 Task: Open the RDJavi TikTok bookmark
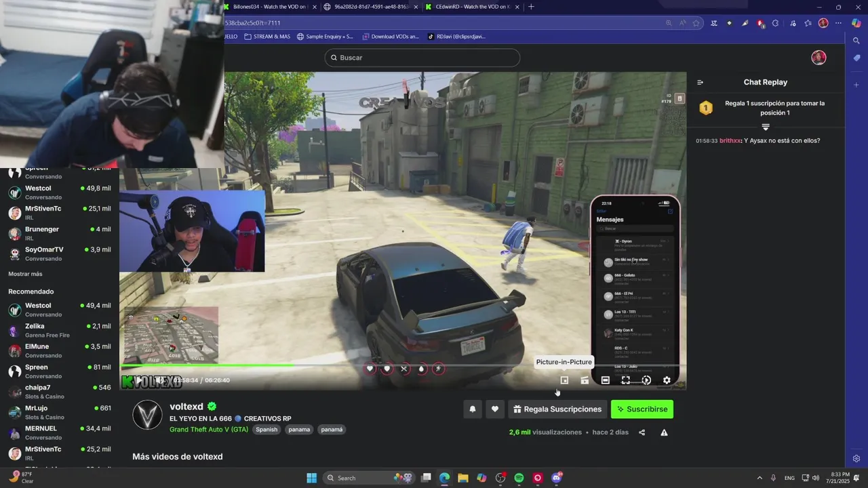pos(456,37)
